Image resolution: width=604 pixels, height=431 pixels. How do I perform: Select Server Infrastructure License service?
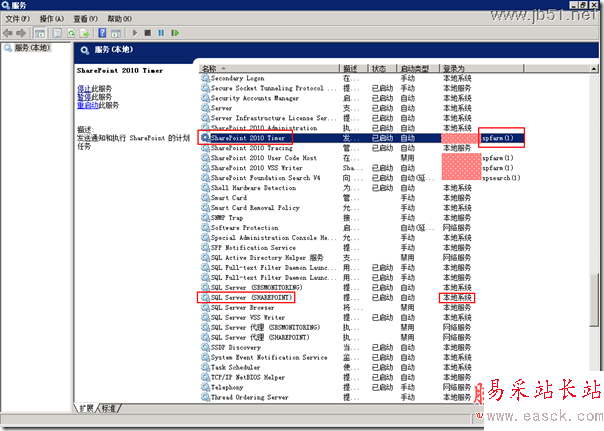tap(268, 118)
